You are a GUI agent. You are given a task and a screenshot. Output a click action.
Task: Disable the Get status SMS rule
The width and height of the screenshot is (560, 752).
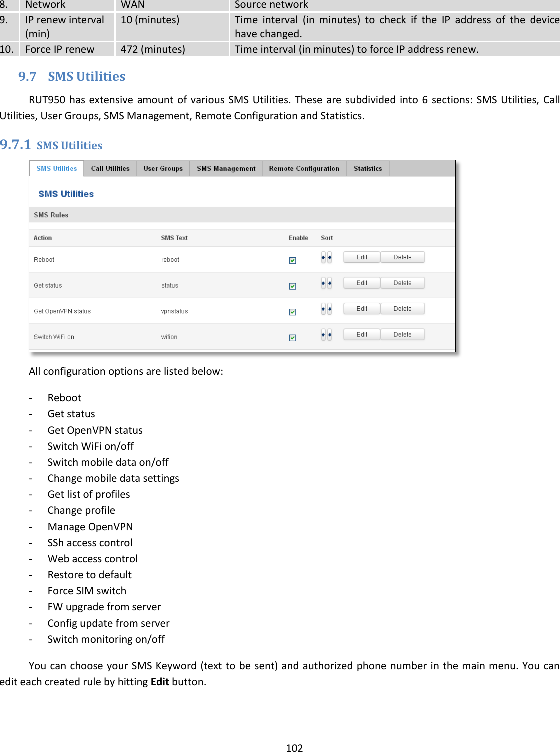click(x=293, y=286)
